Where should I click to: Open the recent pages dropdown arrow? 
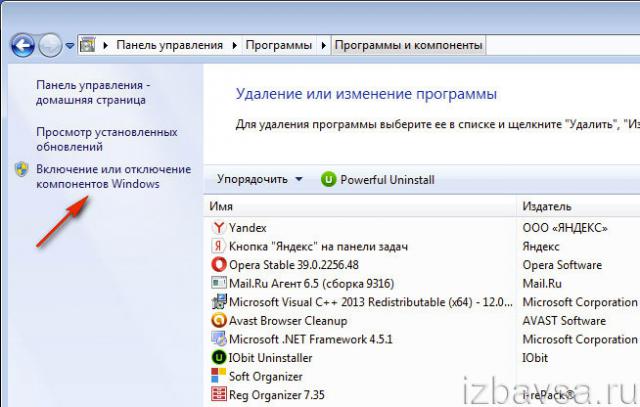point(70,46)
